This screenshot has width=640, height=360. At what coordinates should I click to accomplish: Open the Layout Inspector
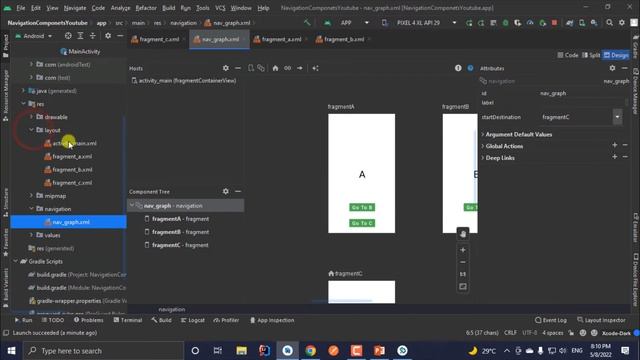601,320
